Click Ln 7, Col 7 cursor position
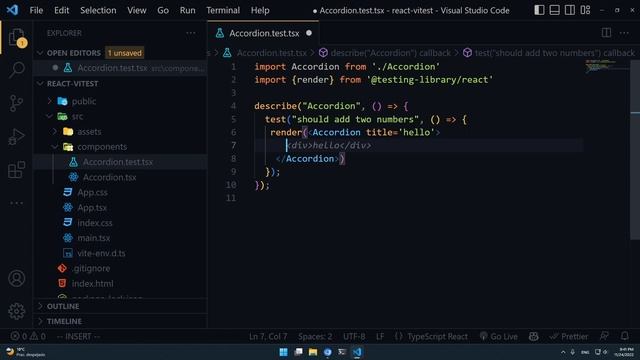The height and width of the screenshot is (360, 640). click(x=268, y=336)
